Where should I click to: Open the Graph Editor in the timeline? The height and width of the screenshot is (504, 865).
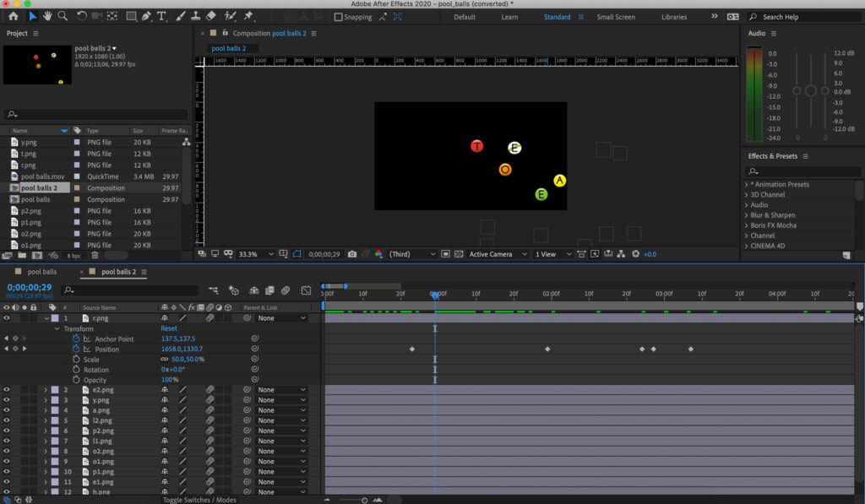(304, 290)
